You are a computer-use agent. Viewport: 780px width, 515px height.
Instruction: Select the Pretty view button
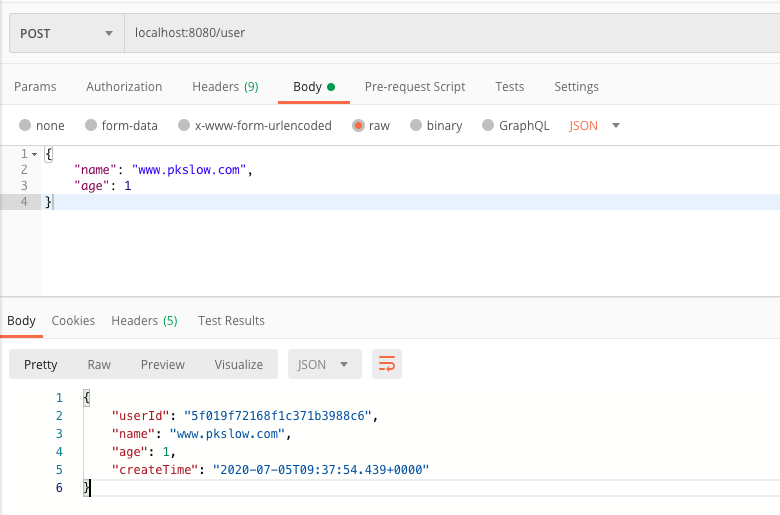click(x=41, y=364)
